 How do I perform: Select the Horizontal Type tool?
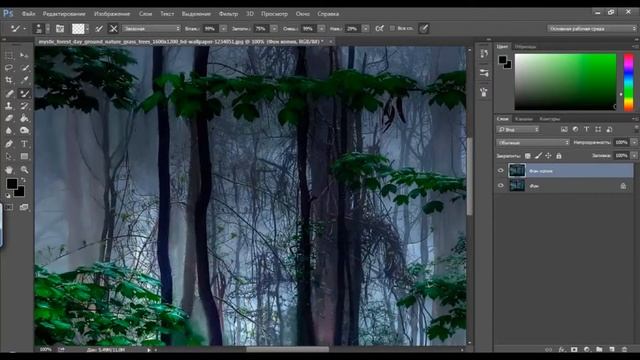tap(24, 144)
